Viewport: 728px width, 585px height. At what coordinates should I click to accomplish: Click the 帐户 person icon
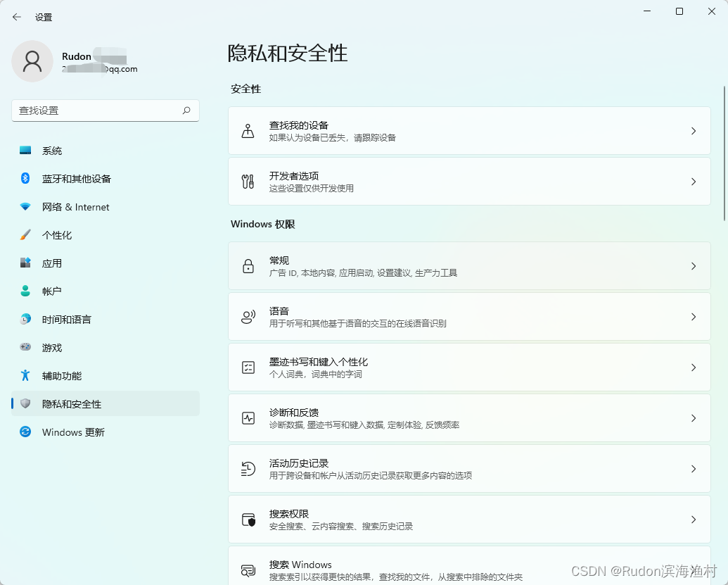25,291
